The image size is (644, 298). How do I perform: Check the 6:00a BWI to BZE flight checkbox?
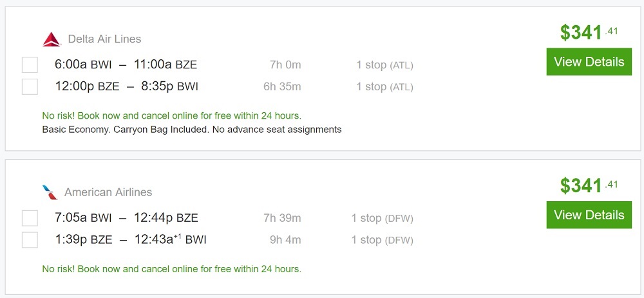point(30,65)
